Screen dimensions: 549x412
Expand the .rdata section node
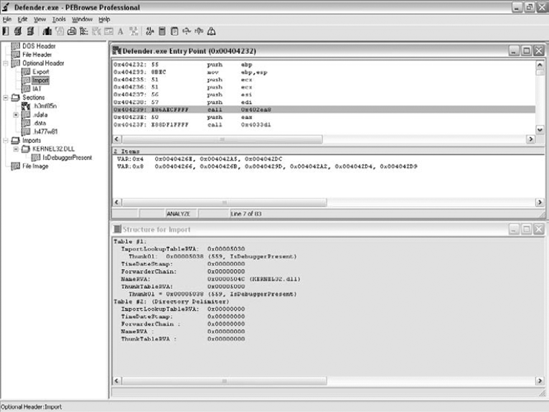16,115
